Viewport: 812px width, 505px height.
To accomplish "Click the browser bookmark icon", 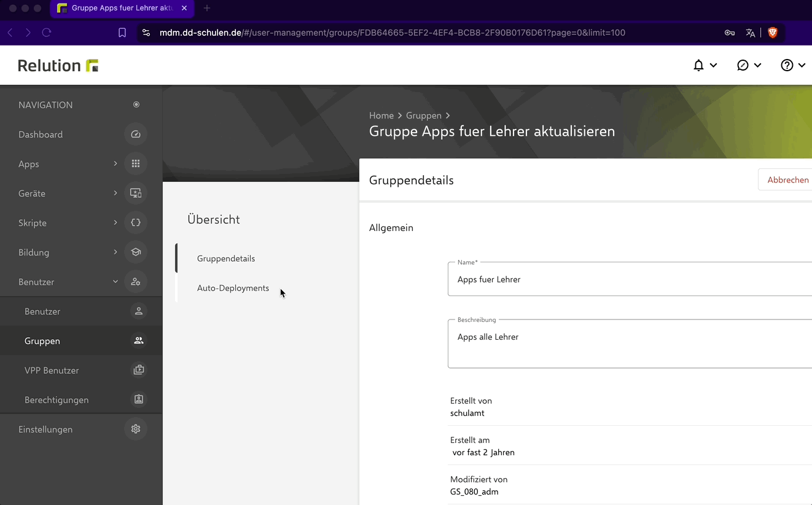I will pyautogui.click(x=122, y=33).
